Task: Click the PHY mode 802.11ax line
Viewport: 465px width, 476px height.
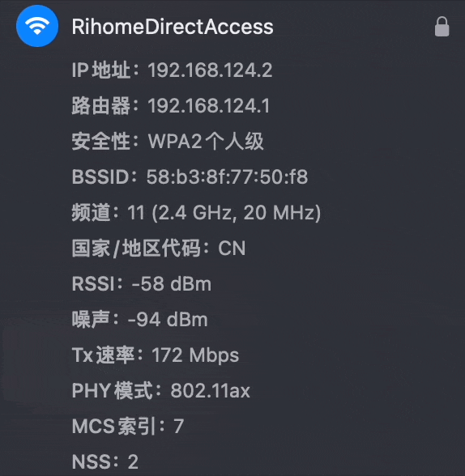Action: 160,390
